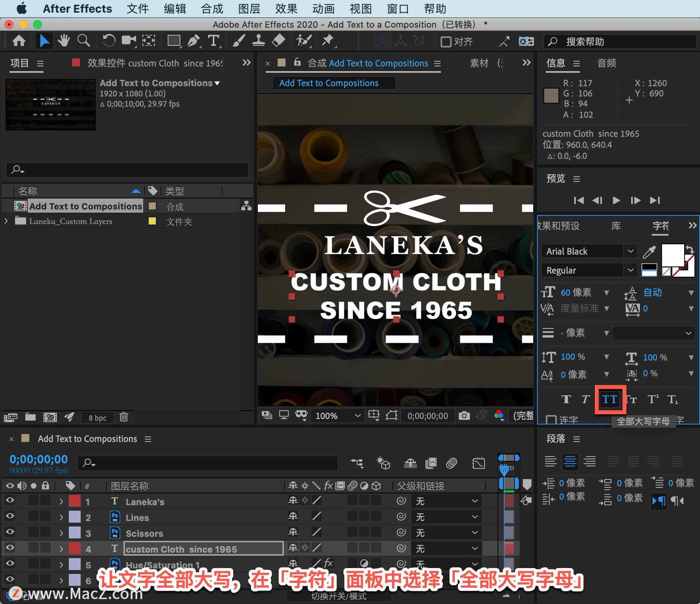Click the 8 bpc color depth button

point(98,417)
